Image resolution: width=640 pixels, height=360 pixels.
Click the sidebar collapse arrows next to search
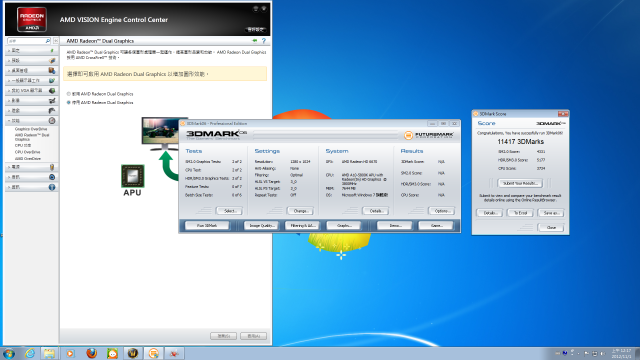(56, 41)
